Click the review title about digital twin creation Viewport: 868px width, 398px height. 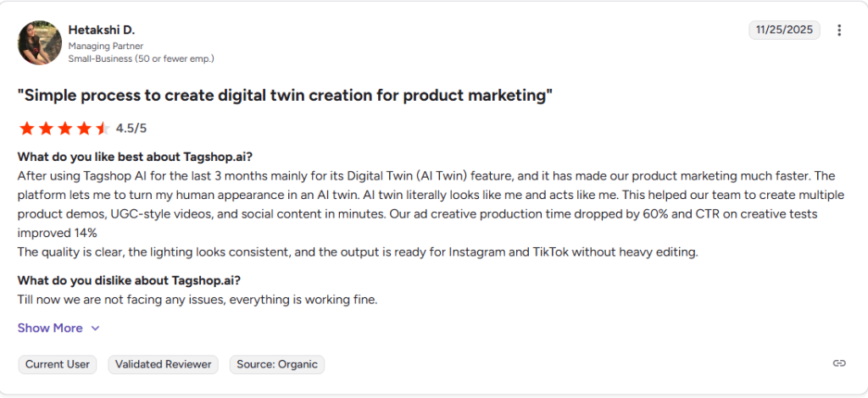click(x=285, y=96)
